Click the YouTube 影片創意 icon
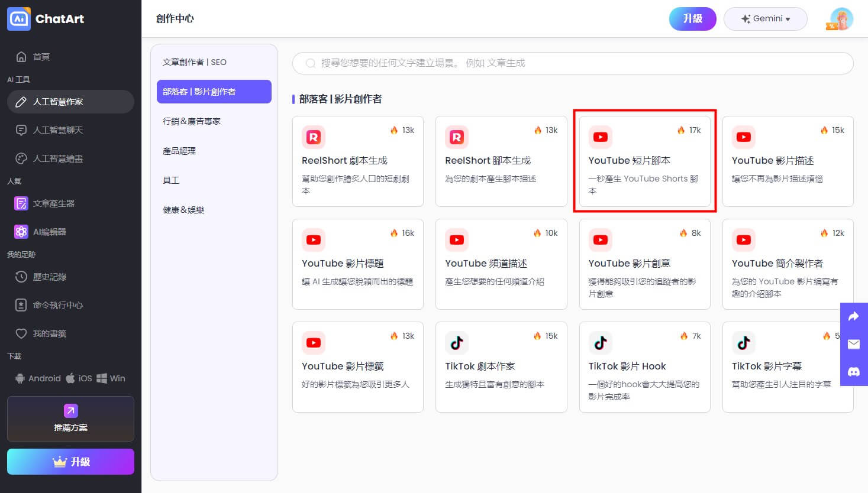Image resolution: width=868 pixels, height=493 pixels. (x=601, y=240)
